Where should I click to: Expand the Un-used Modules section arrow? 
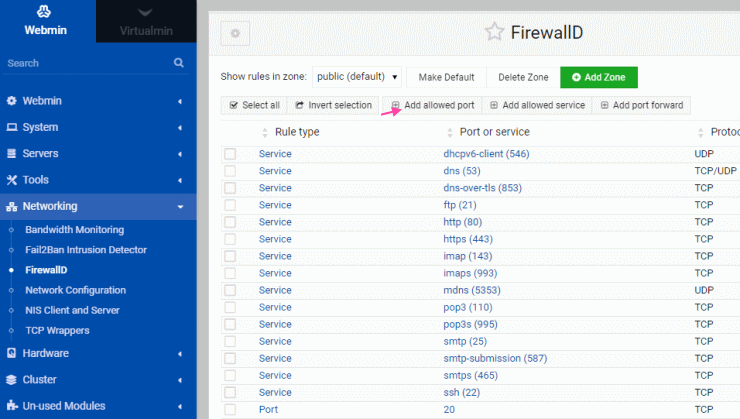point(180,406)
